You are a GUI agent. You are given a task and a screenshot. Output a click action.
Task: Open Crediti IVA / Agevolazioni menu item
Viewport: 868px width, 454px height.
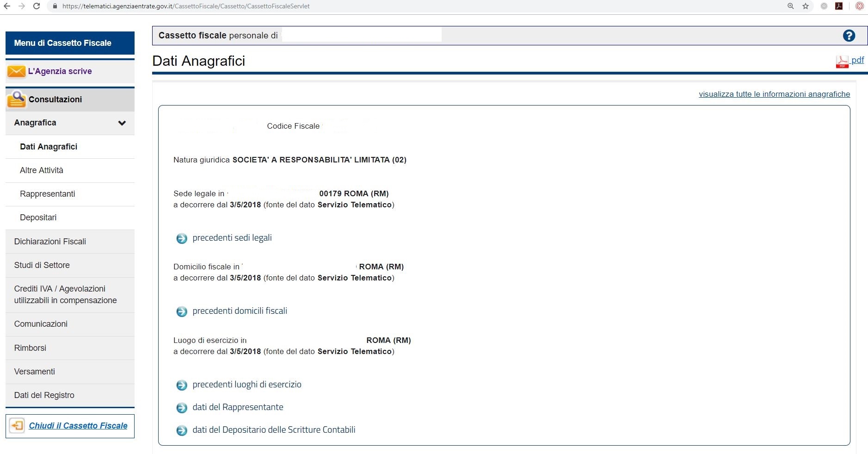pyautogui.click(x=70, y=294)
